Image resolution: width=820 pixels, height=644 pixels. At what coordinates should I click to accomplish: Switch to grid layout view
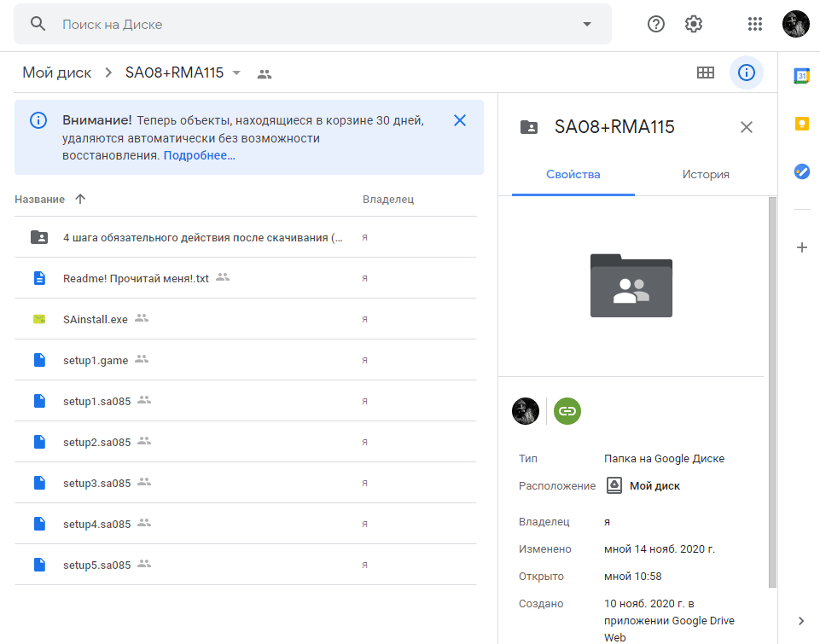tap(706, 73)
